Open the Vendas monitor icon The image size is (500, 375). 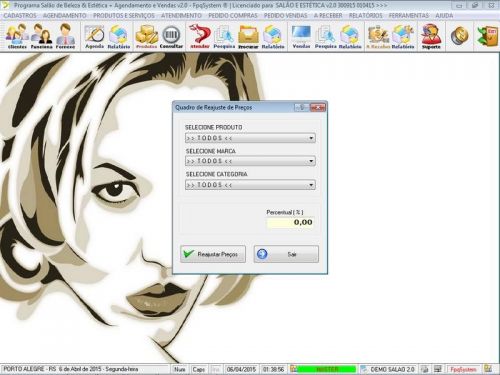point(301,36)
